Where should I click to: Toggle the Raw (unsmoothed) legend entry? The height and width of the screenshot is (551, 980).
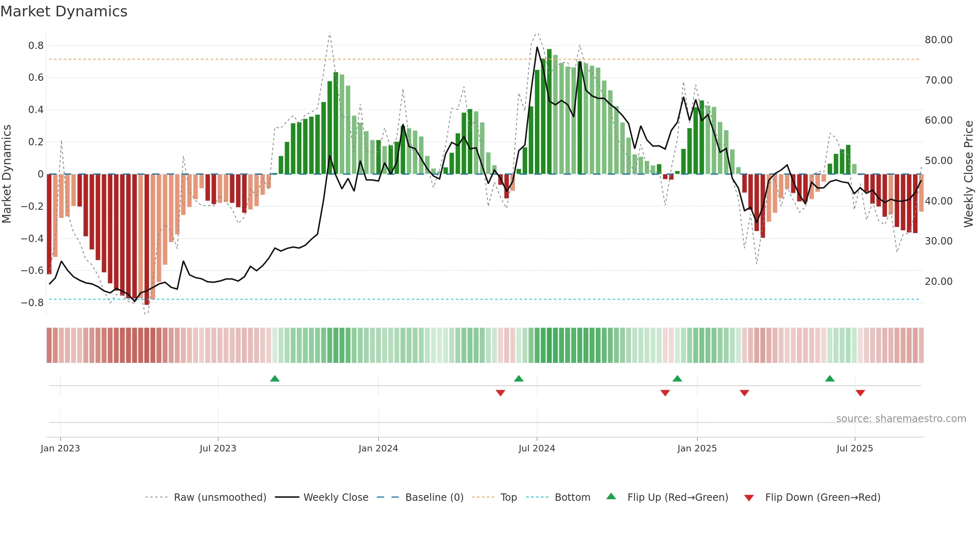[x=205, y=497]
